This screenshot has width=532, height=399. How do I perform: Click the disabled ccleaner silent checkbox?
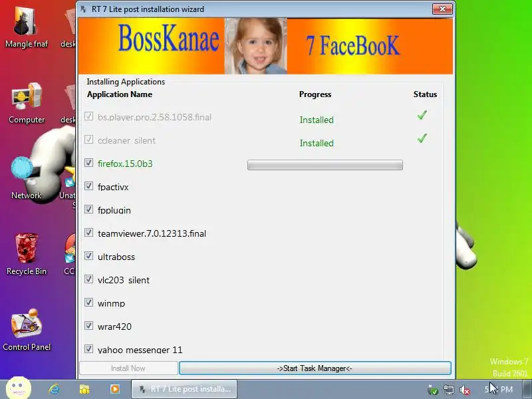[x=89, y=140]
